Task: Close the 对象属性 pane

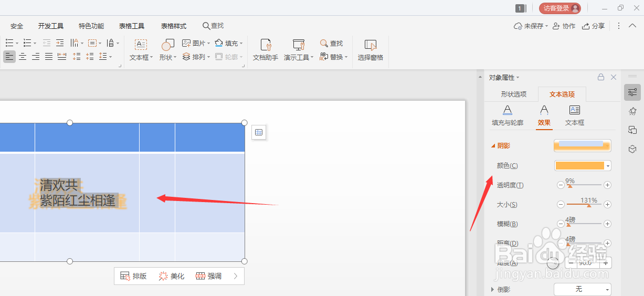Action: (x=614, y=77)
